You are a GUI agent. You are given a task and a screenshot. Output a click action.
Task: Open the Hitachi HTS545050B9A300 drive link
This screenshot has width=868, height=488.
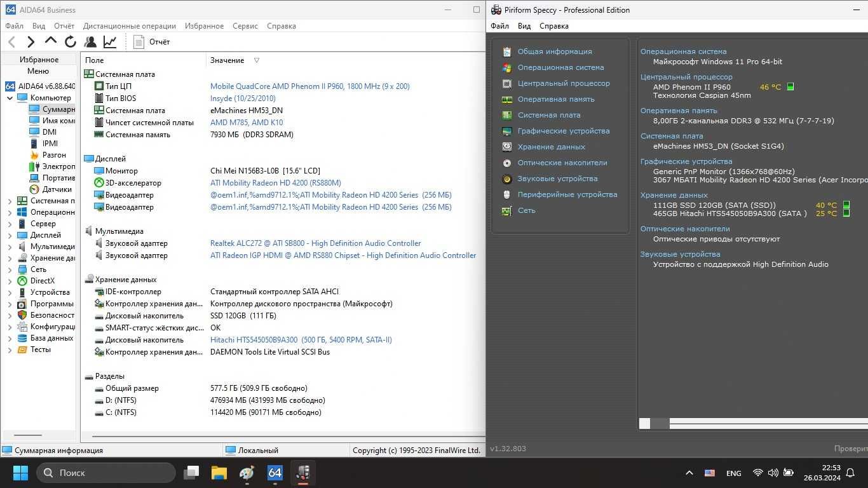(x=301, y=340)
